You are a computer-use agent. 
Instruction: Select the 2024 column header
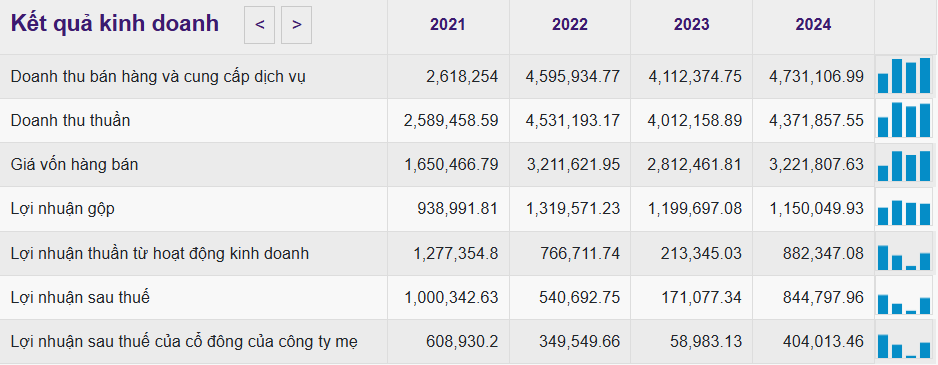click(x=813, y=25)
